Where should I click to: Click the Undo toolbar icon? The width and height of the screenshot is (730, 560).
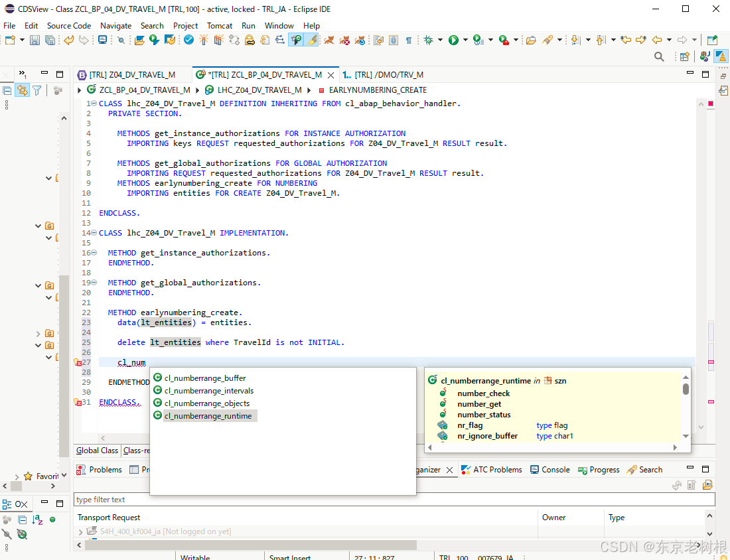click(x=68, y=40)
